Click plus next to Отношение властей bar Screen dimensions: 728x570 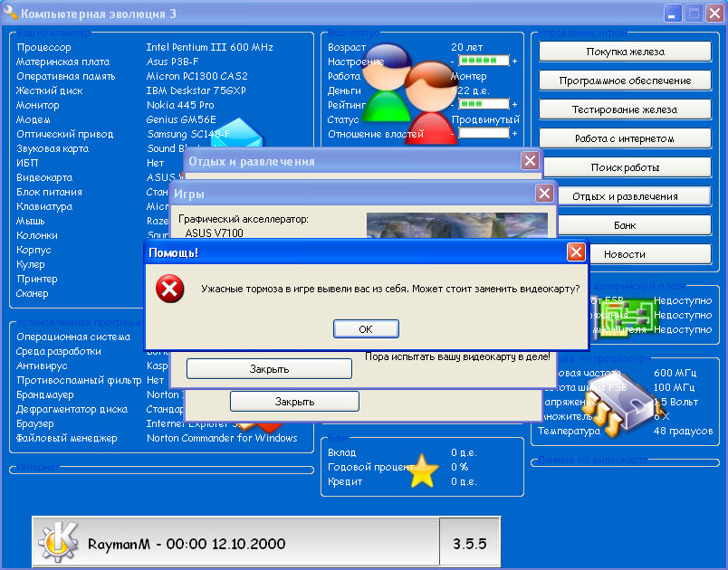[514, 134]
